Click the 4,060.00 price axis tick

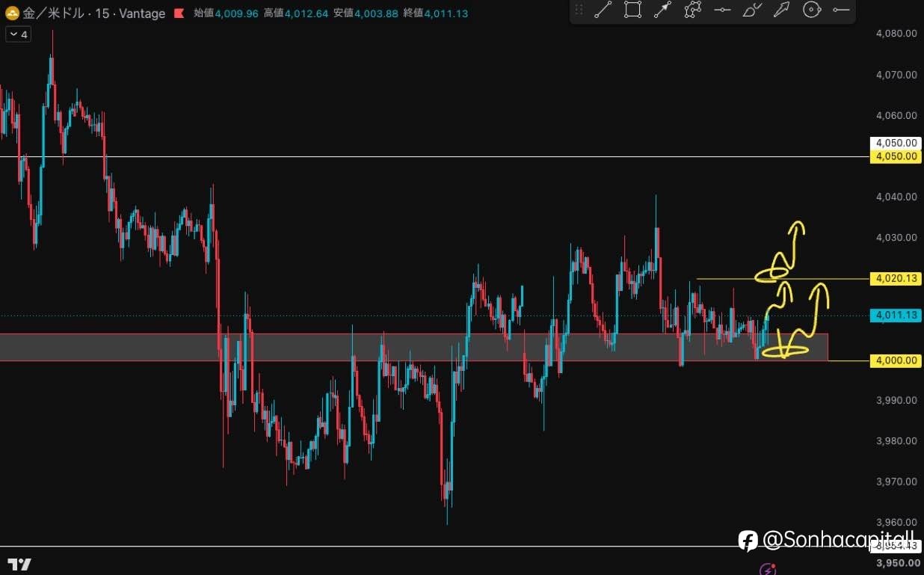coord(896,116)
